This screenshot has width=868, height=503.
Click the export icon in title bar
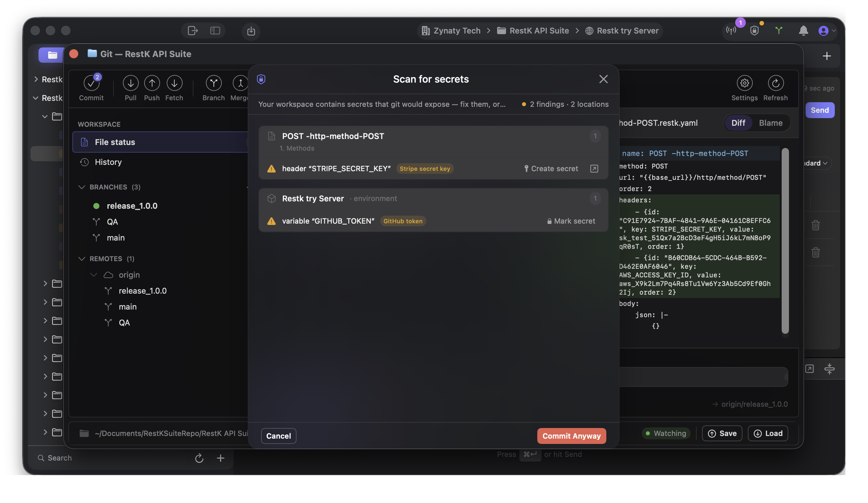193,31
